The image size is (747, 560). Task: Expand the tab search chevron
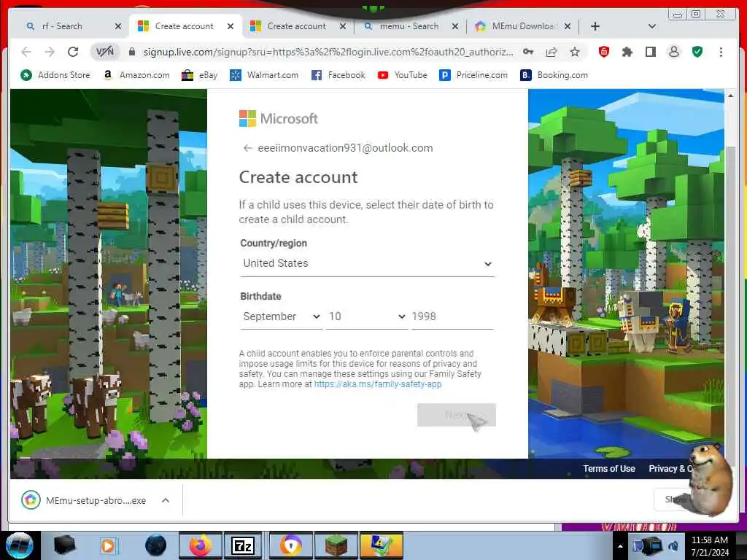pyautogui.click(x=652, y=26)
